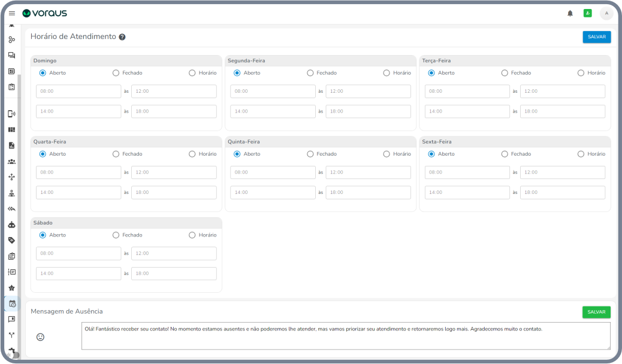Viewport: 622px width, 364px height.
Task: Mark Sábado as Fechado
Action: coord(116,235)
